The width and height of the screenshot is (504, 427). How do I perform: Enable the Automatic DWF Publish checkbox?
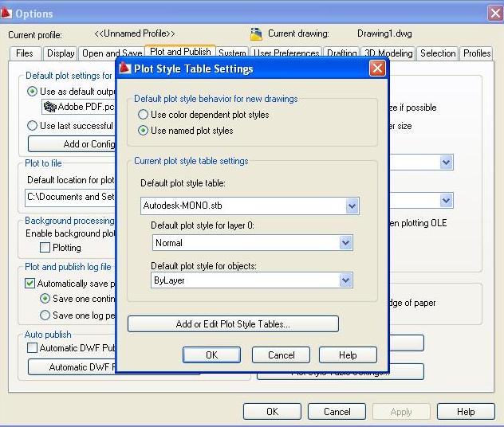32,347
